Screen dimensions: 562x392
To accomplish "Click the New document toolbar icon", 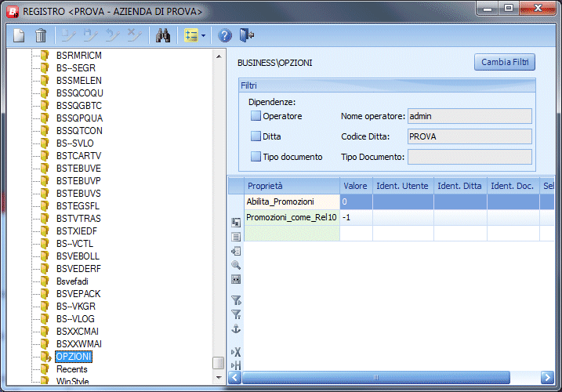I will 19,35.
